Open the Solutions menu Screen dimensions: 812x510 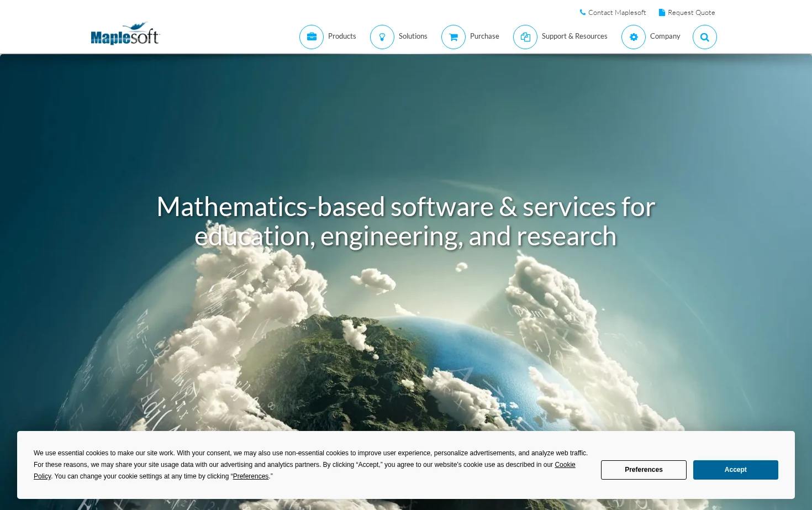413,36
